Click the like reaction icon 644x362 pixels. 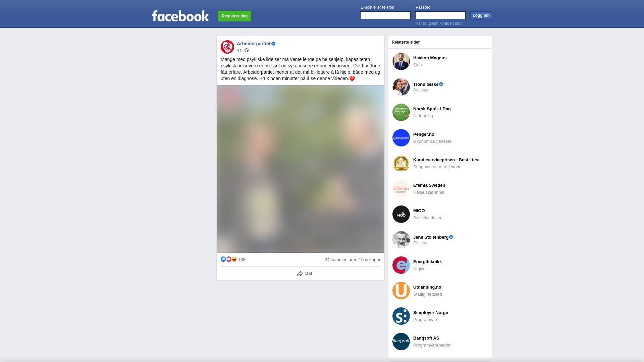(x=223, y=259)
